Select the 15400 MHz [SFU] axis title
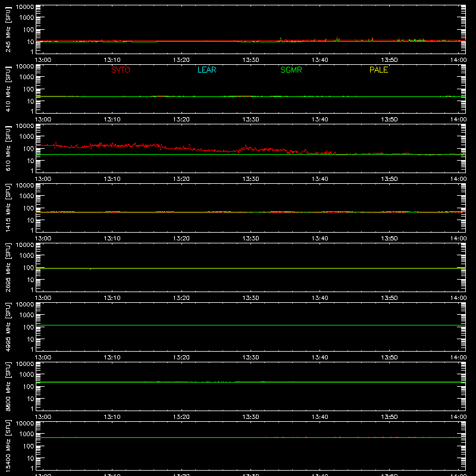This screenshot has height=476, width=476. coord(8,446)
